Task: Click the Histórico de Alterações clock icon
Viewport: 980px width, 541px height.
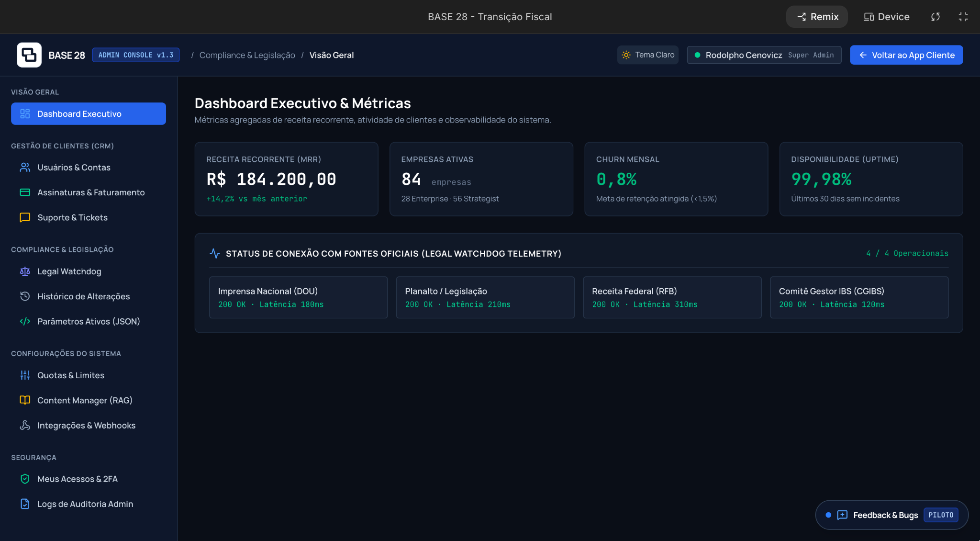Action: click(x=25, y=296)
